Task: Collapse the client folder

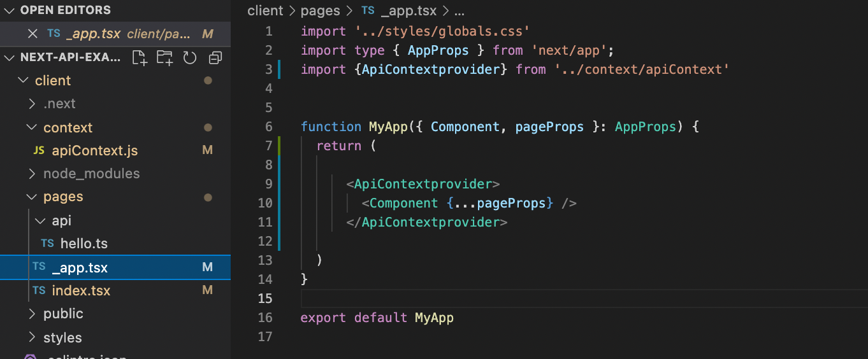Action: coord(24,81)
